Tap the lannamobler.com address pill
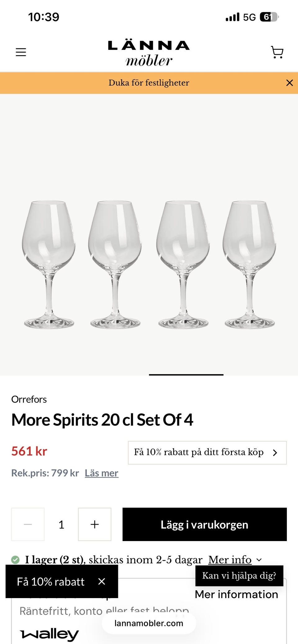Screen dimensions: 298x644 pyautogui.click(x=149, y=623)
